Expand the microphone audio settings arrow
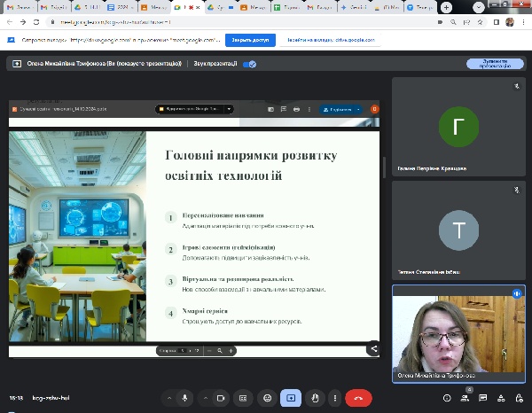Image resolution: width=532 pixels, height=413 pixels. 168,399
